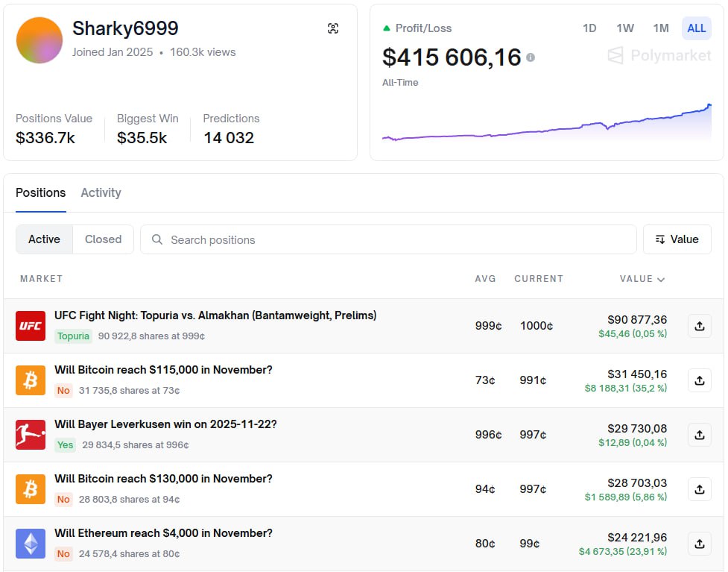Click the info icon next to profit amount

coord(531,57)
